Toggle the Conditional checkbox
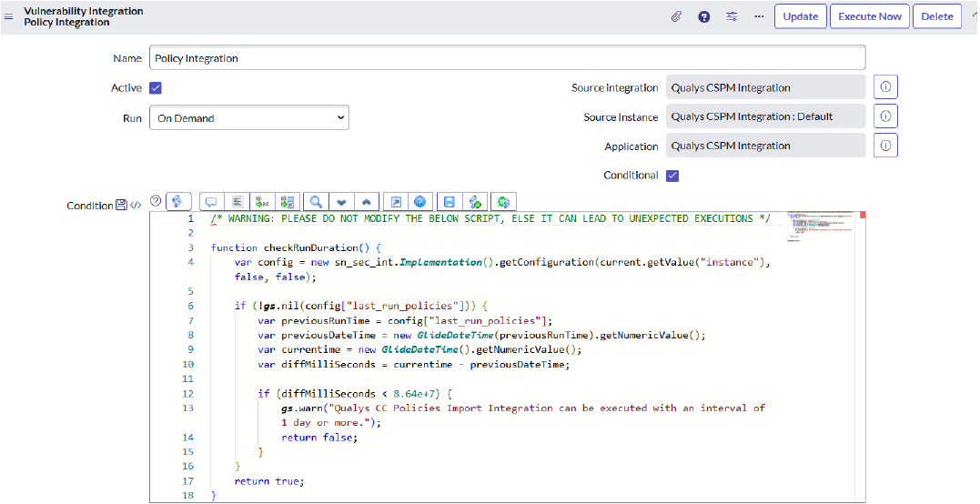 point(672,176)
